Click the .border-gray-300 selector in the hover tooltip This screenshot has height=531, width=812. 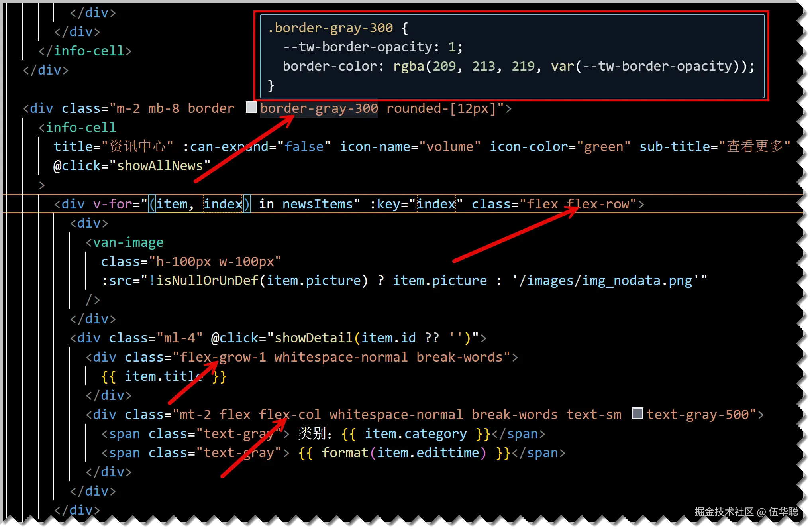point(330,28)
